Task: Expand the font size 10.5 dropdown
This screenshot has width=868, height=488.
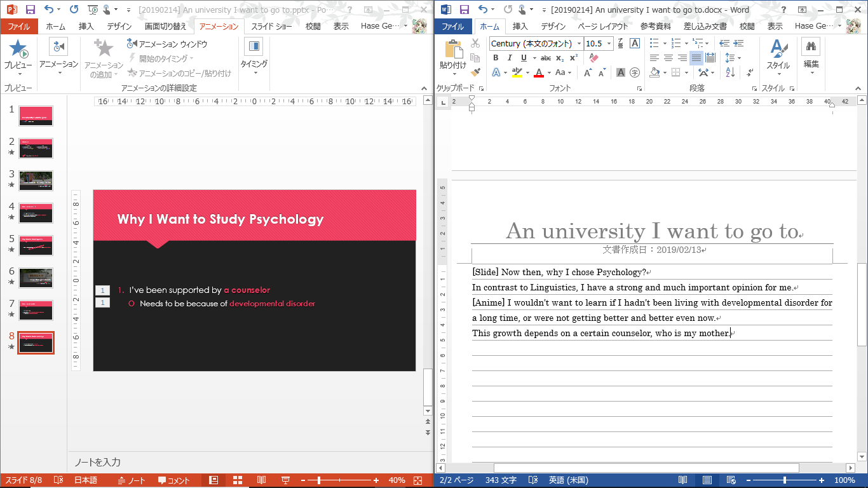Action: click(609, 44)
